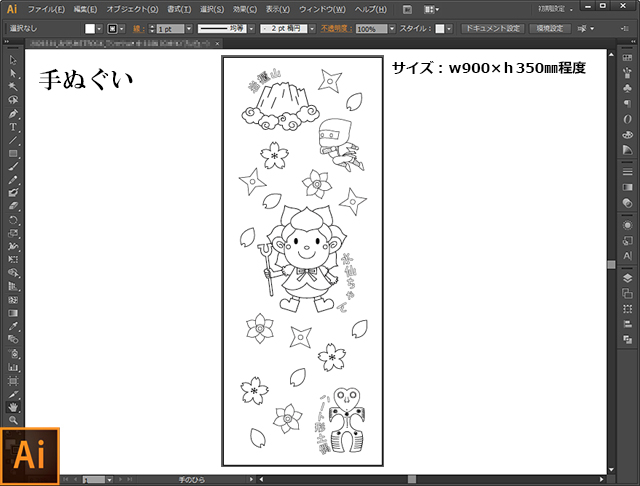This screenshot has width=640, height=486.
Task: Close the open document tab
Action: click(x=217, y=43)
